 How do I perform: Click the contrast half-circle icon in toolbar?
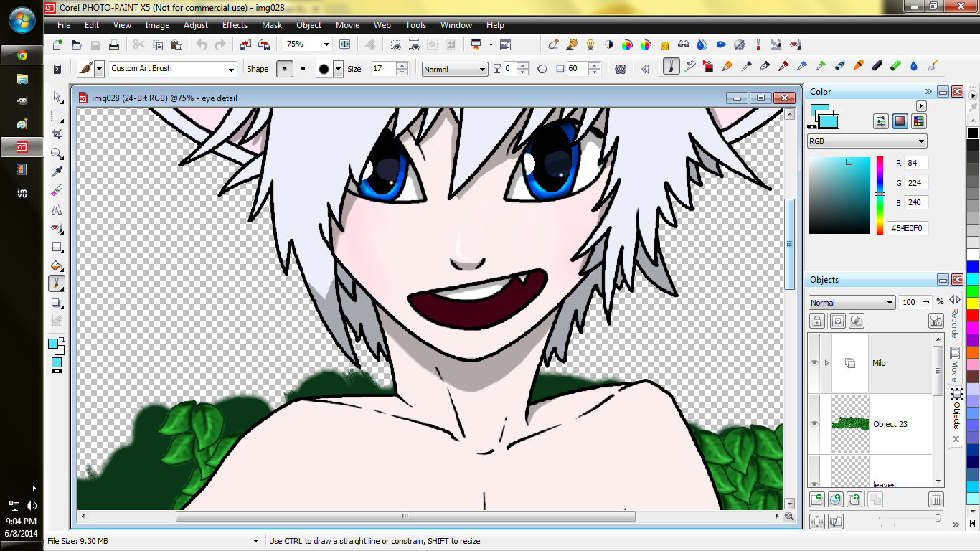[x=609, y=44]
